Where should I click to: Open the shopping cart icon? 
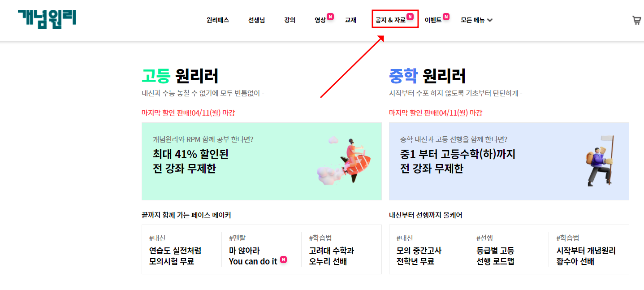point(636,20)
